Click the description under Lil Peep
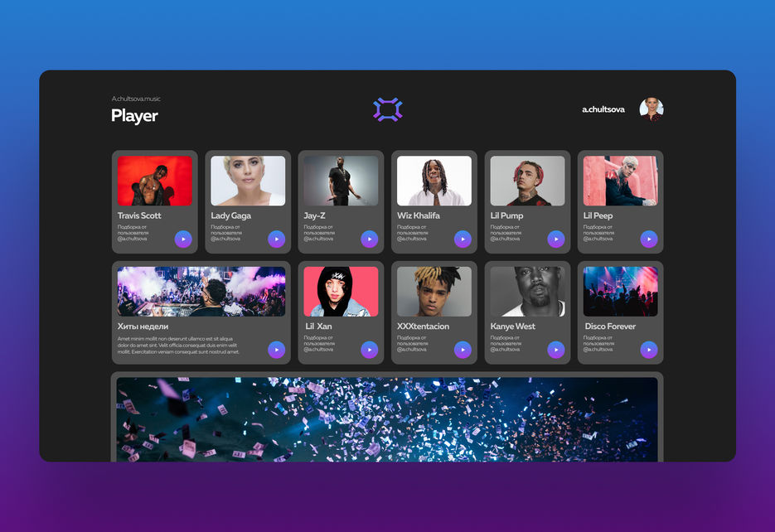 point(598,233)
